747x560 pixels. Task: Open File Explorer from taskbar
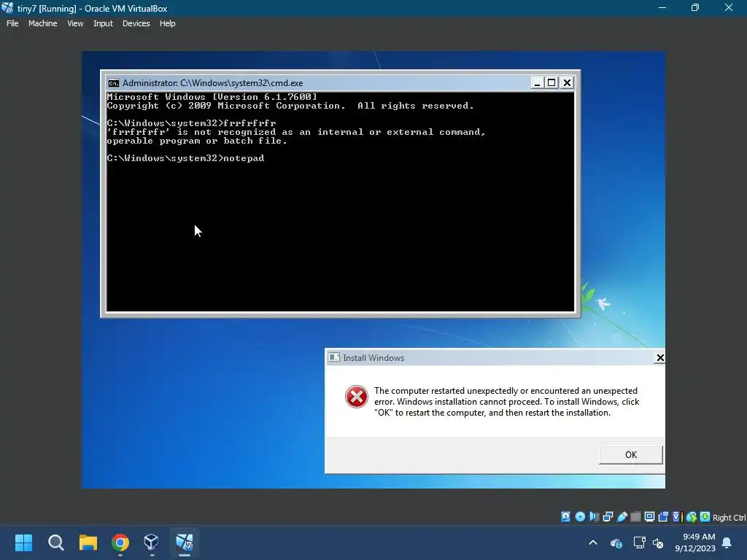tap(88, 542)
